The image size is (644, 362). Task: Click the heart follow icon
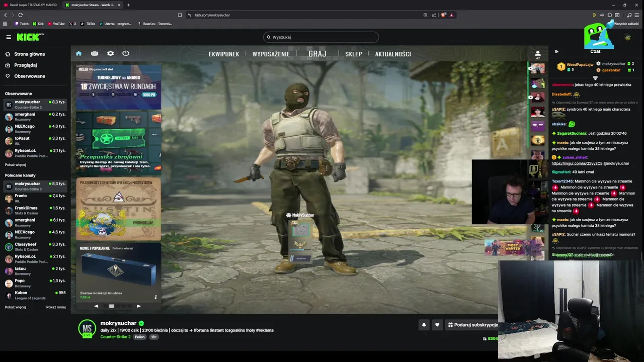(437, 325)
